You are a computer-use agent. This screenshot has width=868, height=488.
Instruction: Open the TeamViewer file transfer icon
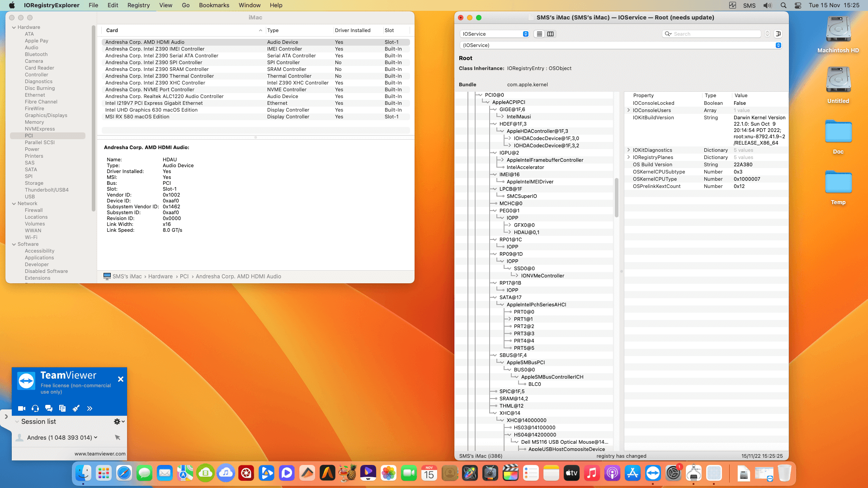tap(62, 408)
